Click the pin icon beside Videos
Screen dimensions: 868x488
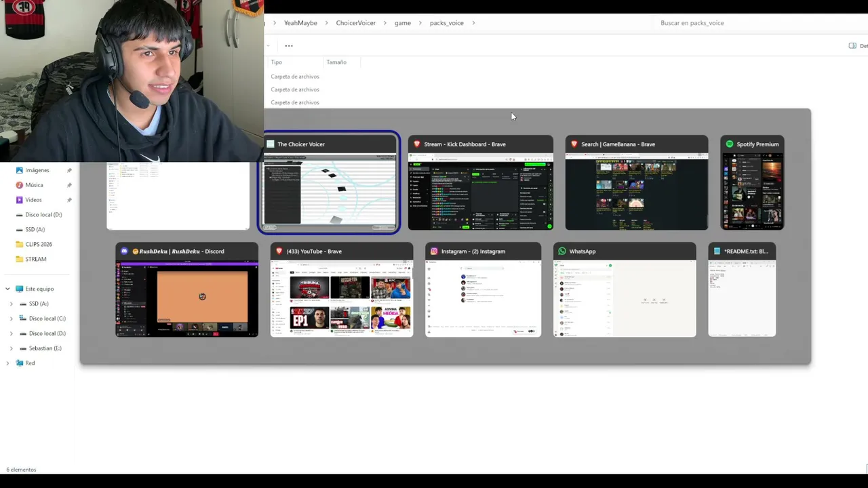[x=69, y=200]
